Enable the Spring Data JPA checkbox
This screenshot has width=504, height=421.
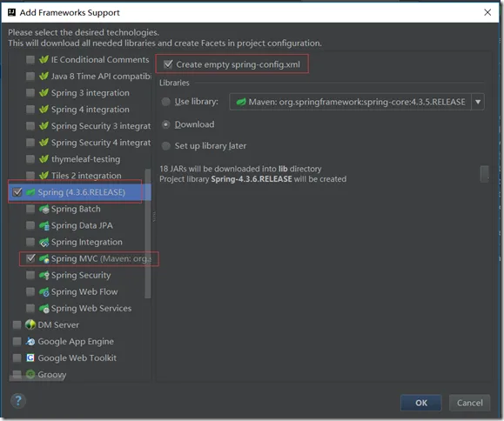tap(30, 225)
